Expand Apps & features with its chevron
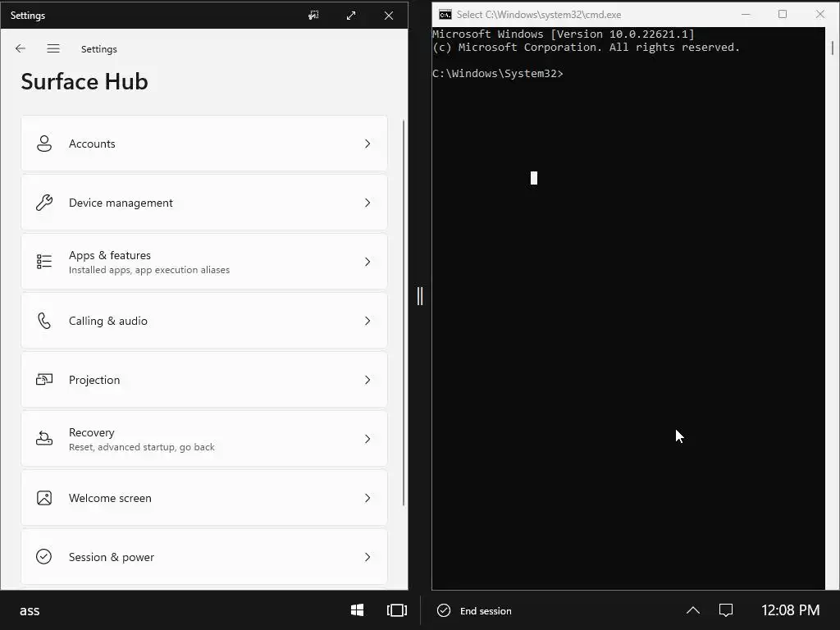The height and width of the screenshot is (630, 840). [367, 262]
